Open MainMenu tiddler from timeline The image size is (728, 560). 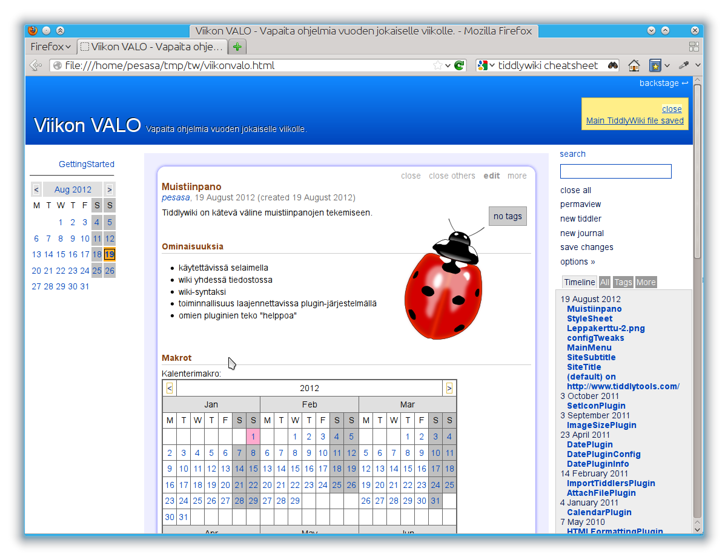[x=589, y=348]
